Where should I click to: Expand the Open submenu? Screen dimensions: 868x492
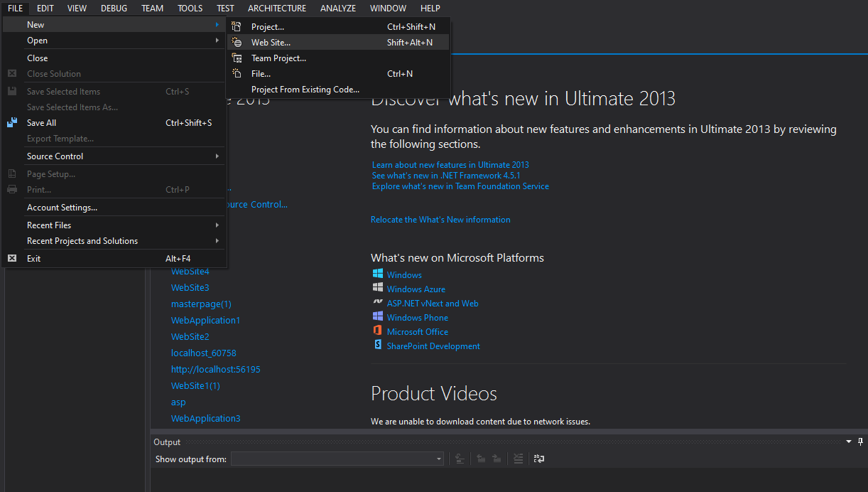[114, 41]
